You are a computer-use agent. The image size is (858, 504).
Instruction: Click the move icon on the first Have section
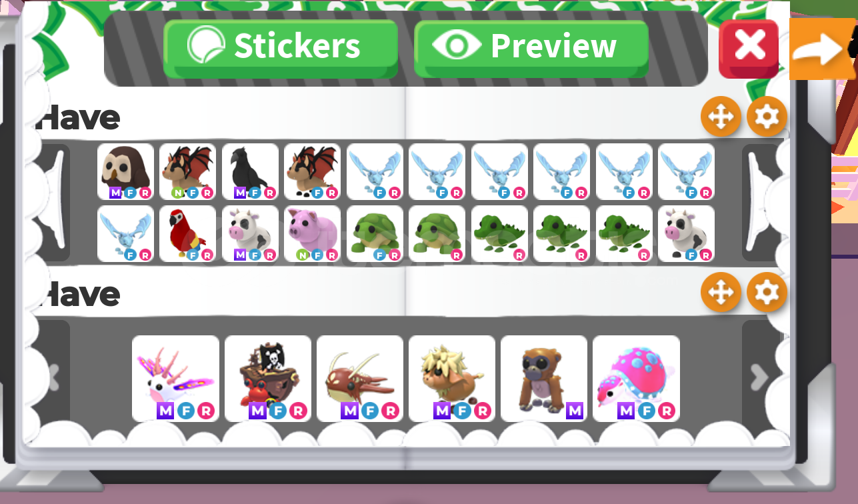(721, 117)
